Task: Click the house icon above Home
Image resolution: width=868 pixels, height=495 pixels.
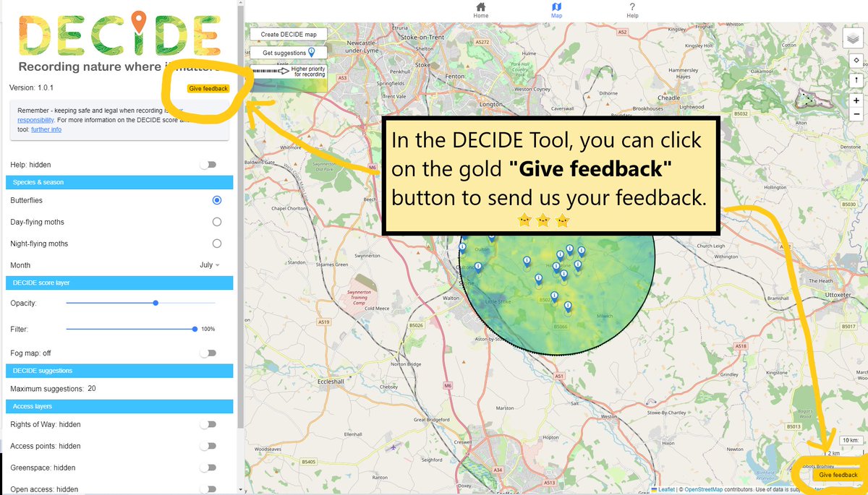Action: point(481,7)
